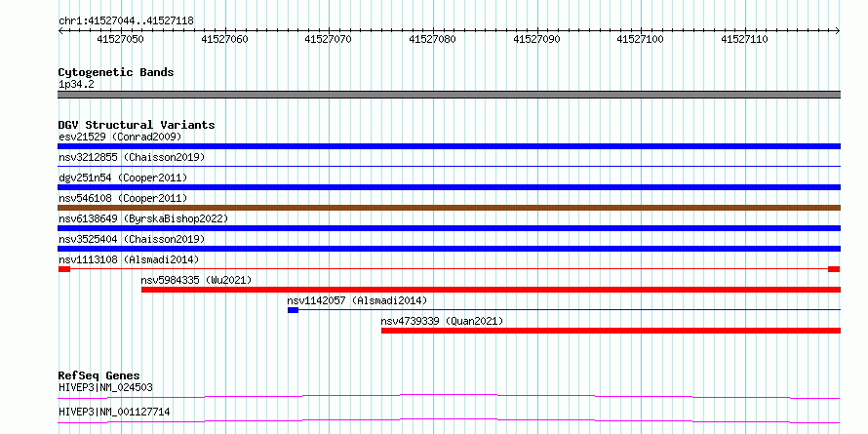Click the brown nsv546108 variant bar
The image size is (868, 434).
(449, 208)
